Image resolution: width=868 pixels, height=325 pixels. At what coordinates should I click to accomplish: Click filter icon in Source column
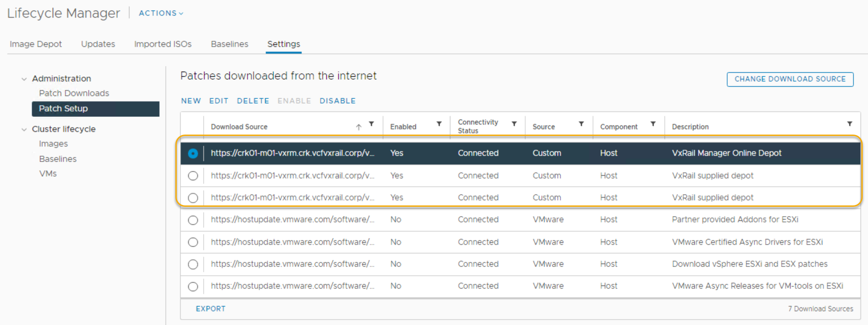pos(581,124)
